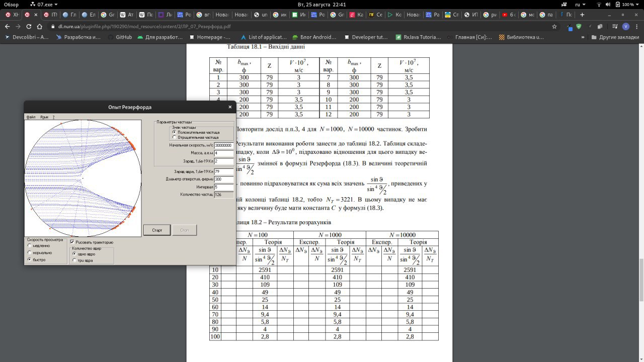
Task: Open the Обзор activities overview
Action: pos(11,4)
